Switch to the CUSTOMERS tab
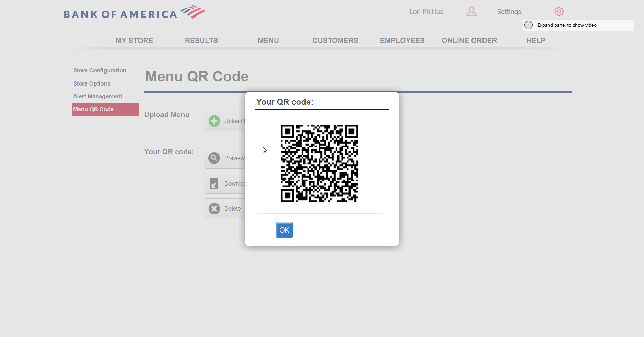The width and height of the screenshot is (644, 337). pyautogui.click(x=335, y=40)
